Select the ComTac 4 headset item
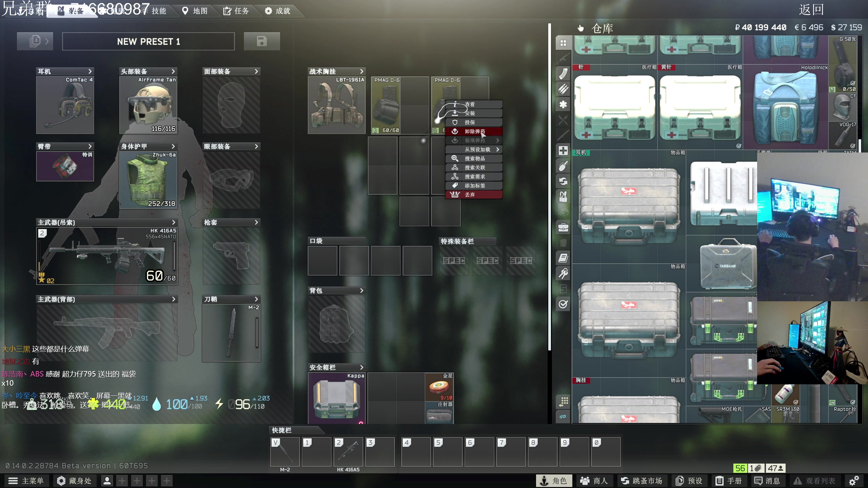Screen dimensions: 868x488 coord(65,105)
